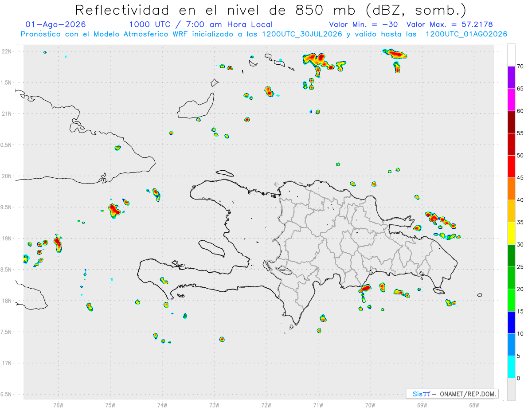Click the latitude axis label '18N'

click(7, 301)
